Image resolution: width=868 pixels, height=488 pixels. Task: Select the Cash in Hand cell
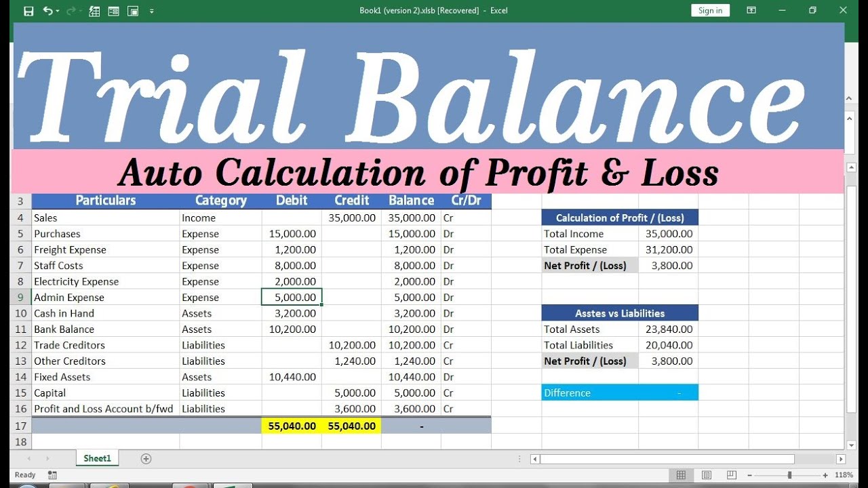[105, 313]
